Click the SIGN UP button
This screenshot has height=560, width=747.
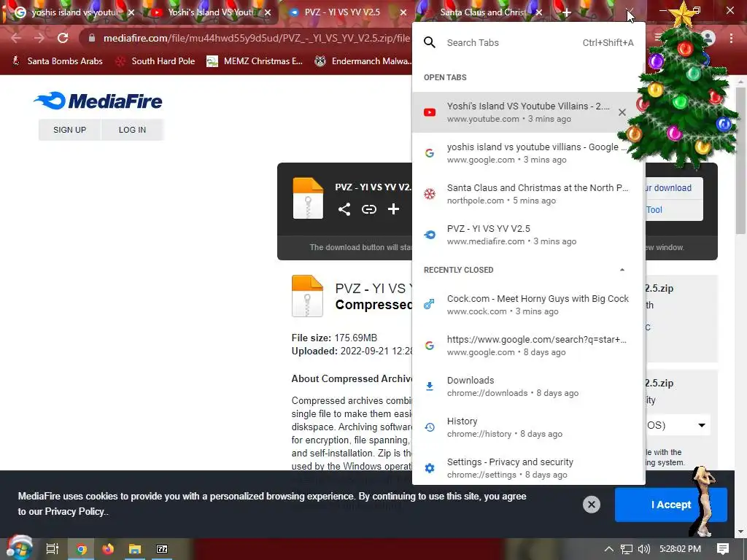pos(69,130)
